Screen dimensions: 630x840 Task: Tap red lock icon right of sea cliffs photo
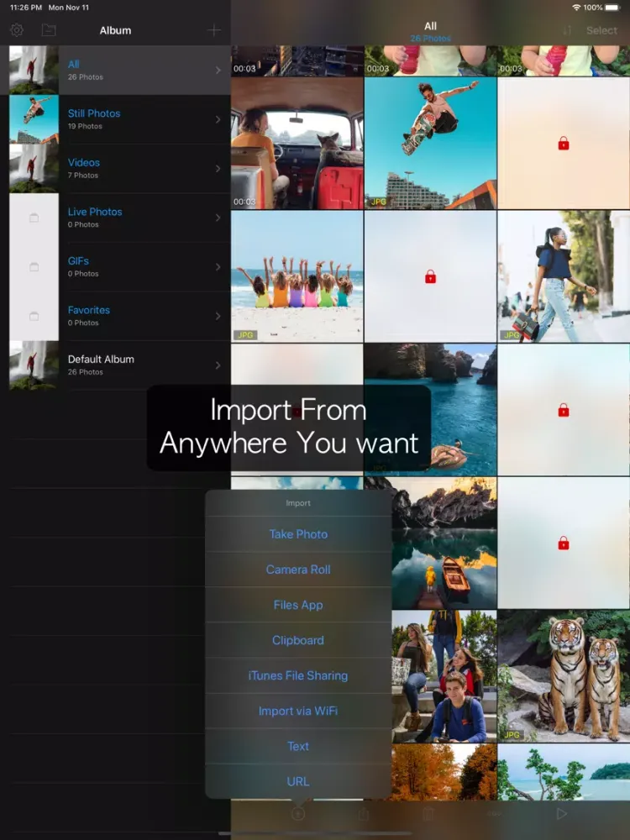(564, 411)
